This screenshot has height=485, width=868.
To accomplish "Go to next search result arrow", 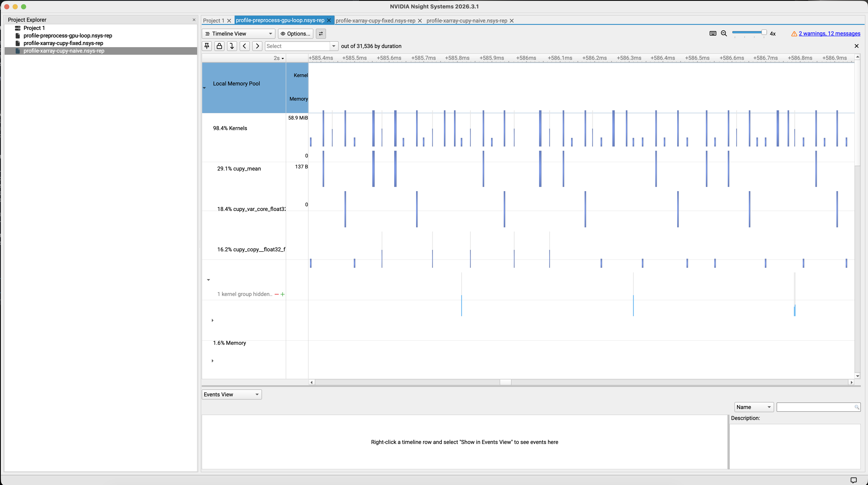I will pyautogui.click(x=258, y=46).
